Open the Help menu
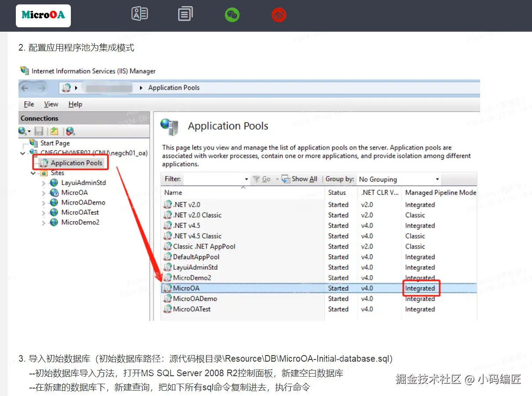This screenshot has width=532, height=396. 75,104
